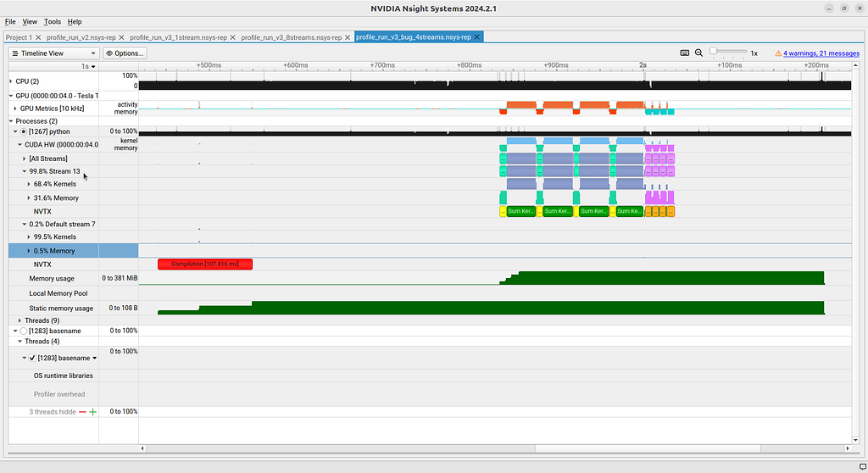Click the zoom out magnifier icon
868x473 pixels.
pos(698,53)
